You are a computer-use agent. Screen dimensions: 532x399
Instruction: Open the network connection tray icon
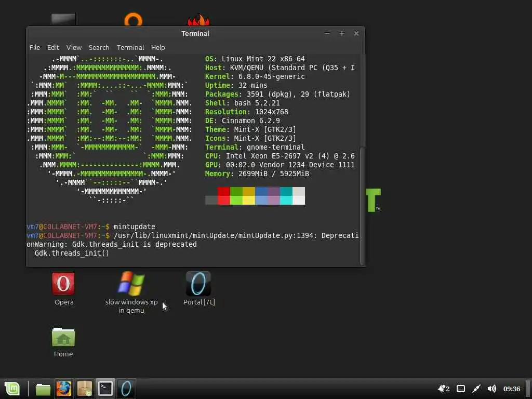[x=476, y=389]
